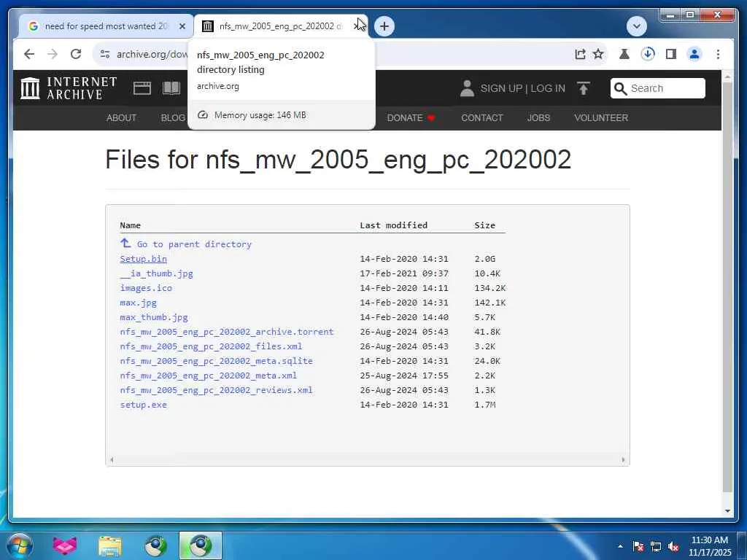Open __ia_thumb.jpg file link

pyautogui.click(x=156, y=273)
